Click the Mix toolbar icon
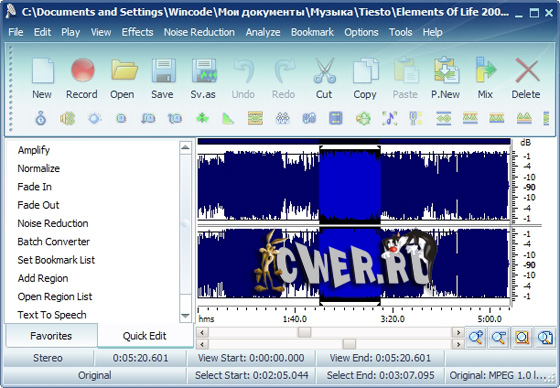This screenshot has width=560, height=388. tap(485, 79)
